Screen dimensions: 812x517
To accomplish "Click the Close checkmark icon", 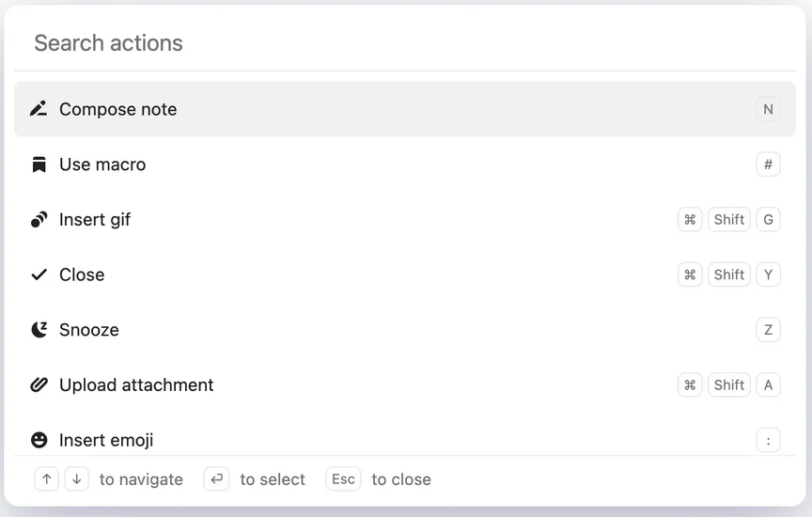I will click(x=39, y=274).
